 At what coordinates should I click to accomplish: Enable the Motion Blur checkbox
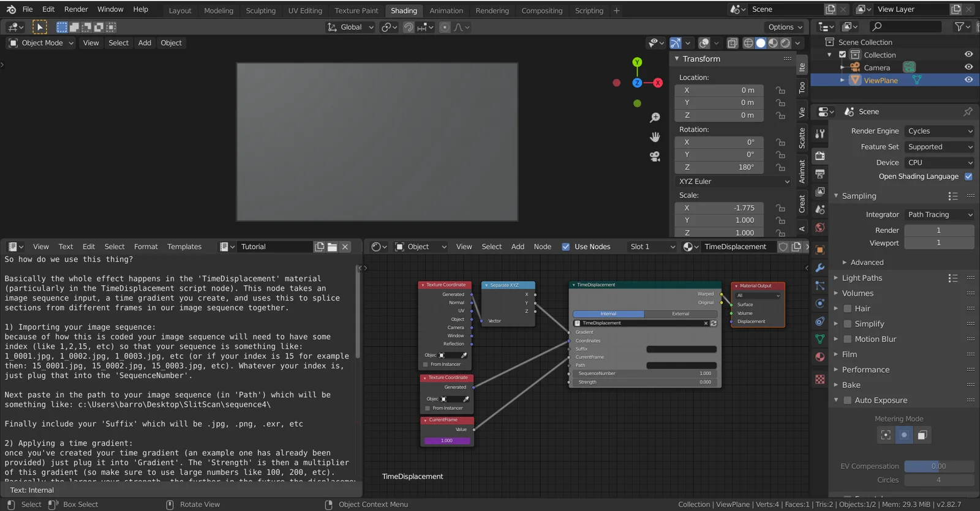pos(848,339)
